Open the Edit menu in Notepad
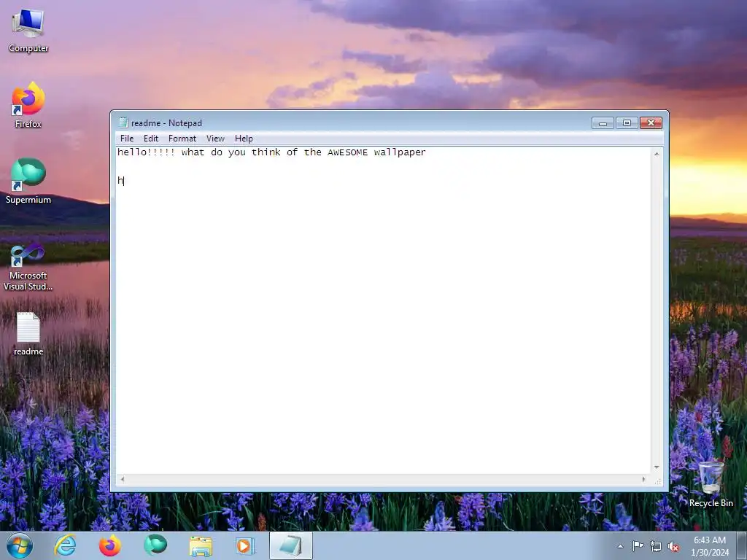The width and height of the screenshot is (747, 560). tap(150, 139)
